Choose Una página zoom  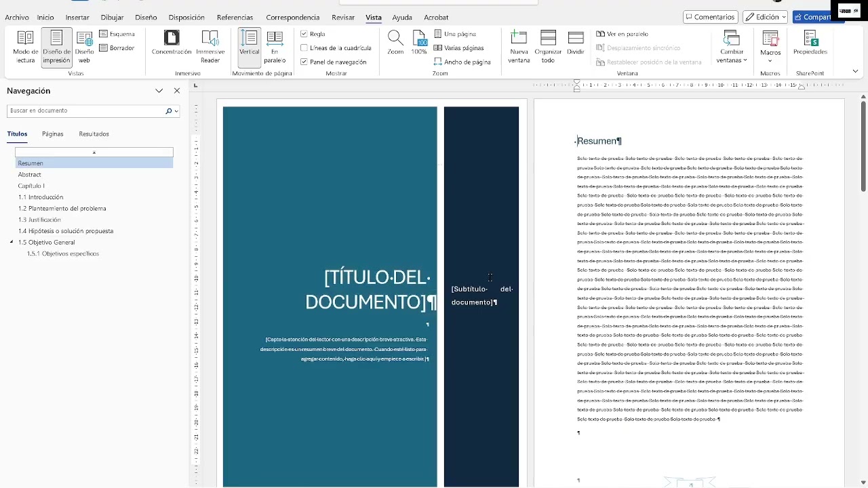[x=455, y=34]
